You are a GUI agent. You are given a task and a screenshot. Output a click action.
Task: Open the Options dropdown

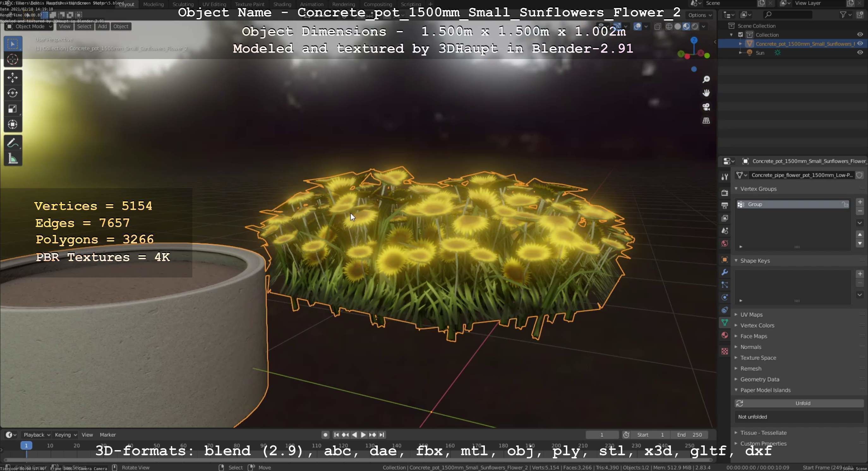click(x=700, y=15)
